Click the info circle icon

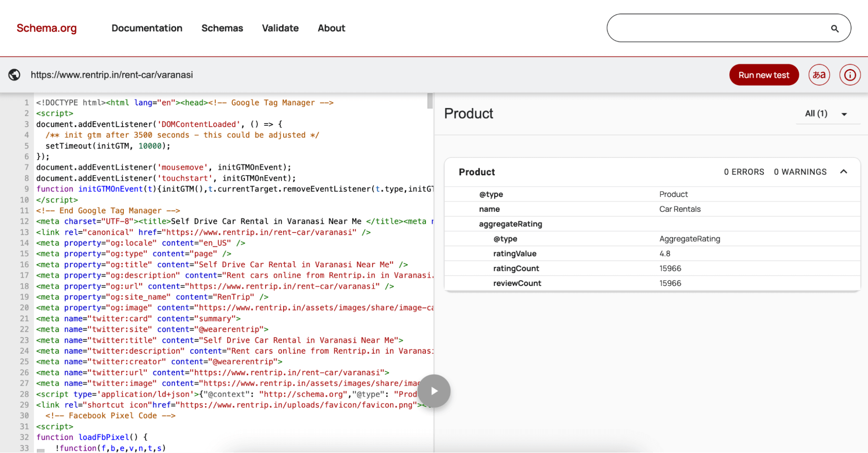click(850, 75)
